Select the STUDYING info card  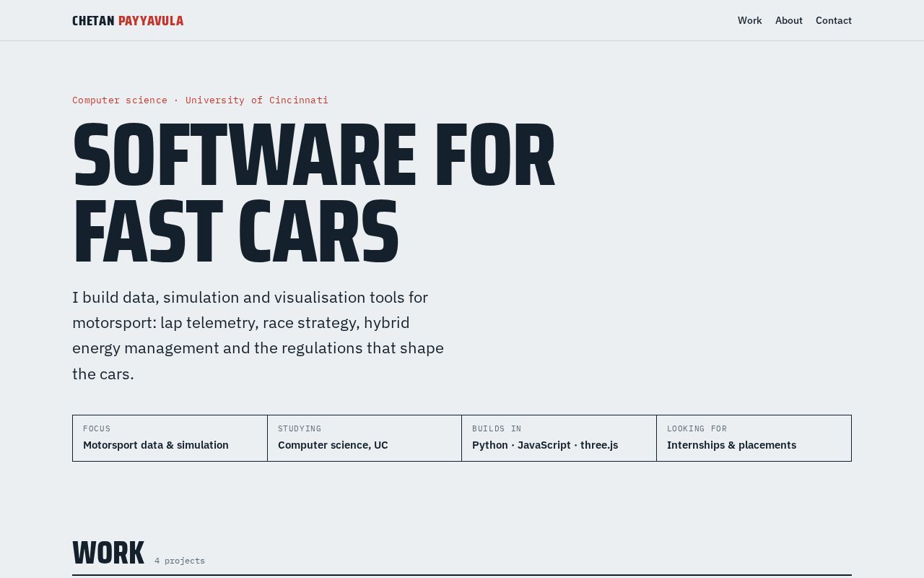365,438
